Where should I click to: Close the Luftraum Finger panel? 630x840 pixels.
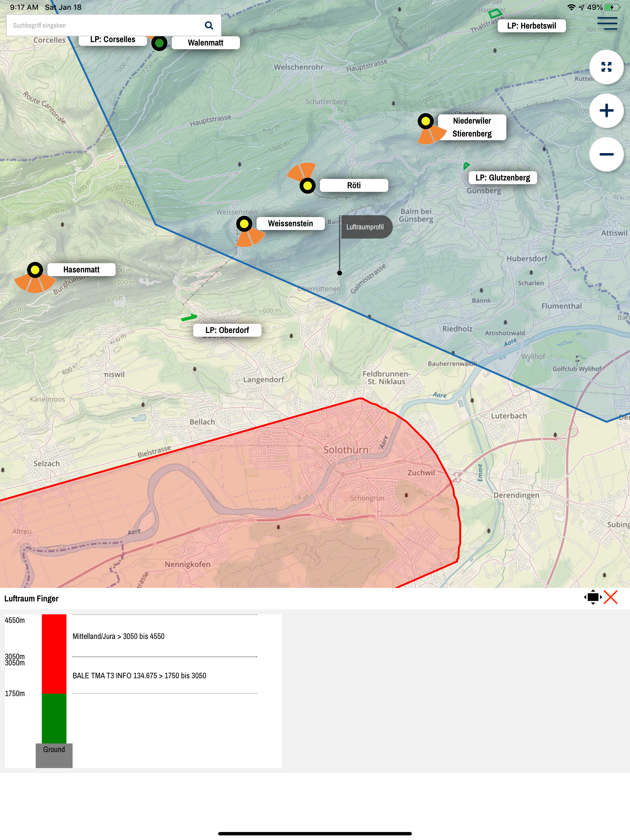(611, 597)
